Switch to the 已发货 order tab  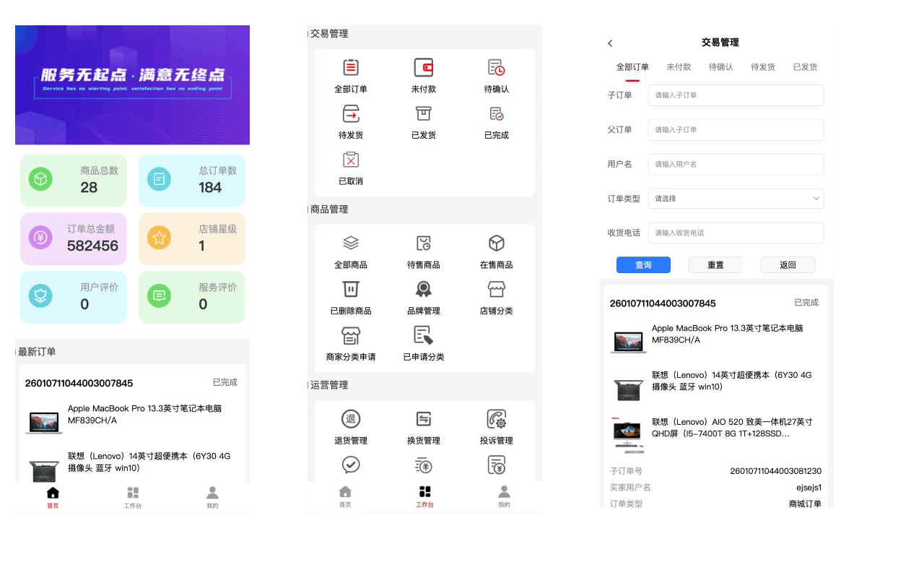pyautogui.click(x=805, y=67)
